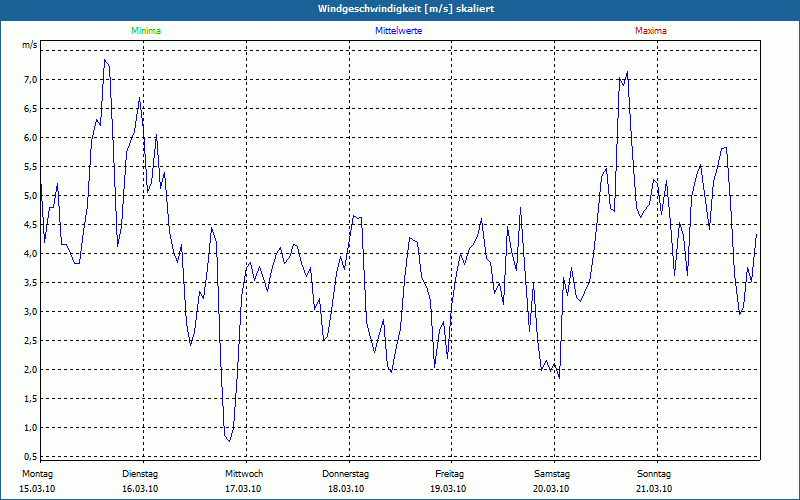
Task: Click the date 18.03.10
Action: pyautogui.click(x=346, y=489)
